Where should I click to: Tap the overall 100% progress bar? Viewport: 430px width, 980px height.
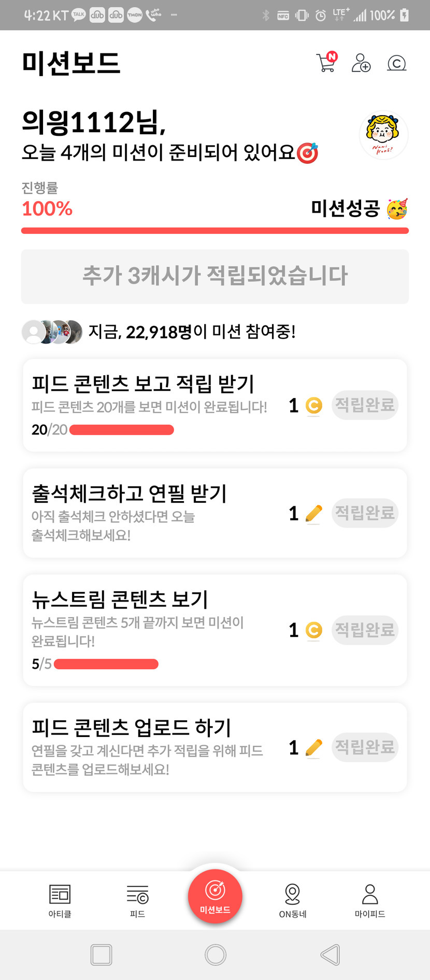coord(214,231)
